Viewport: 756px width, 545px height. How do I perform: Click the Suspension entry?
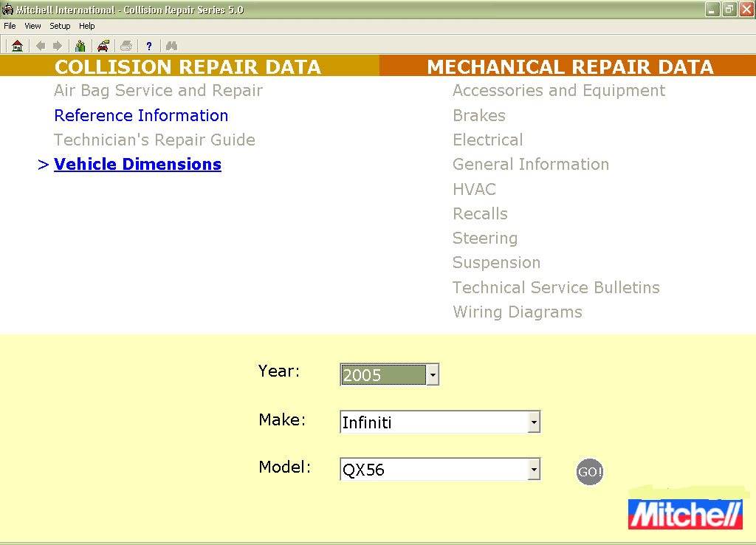pos(497,263)
